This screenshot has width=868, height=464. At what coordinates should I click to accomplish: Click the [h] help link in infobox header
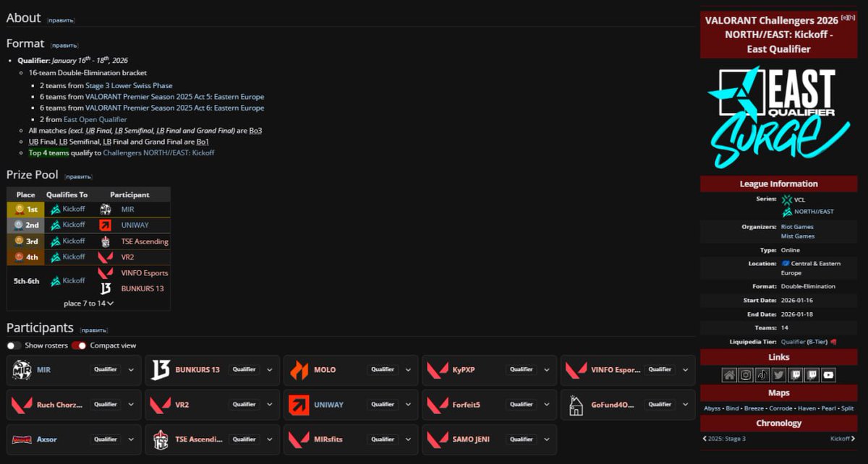tap(851, 17)
